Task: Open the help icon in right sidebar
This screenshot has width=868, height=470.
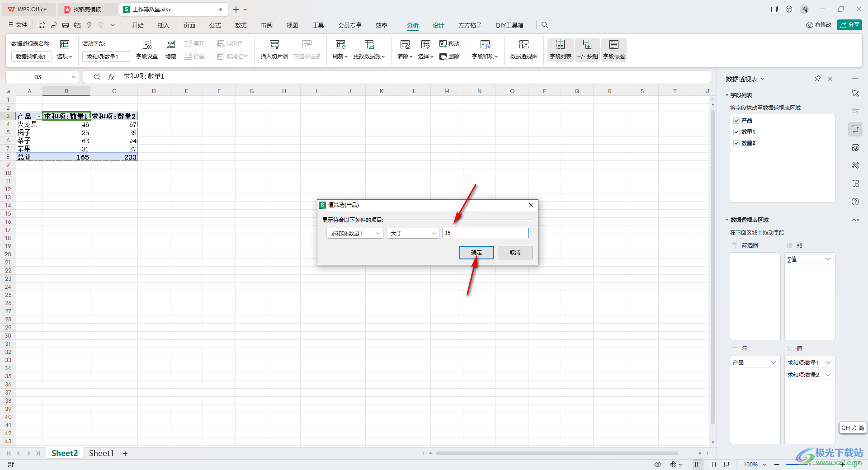Action: click(x=855, y=202)
